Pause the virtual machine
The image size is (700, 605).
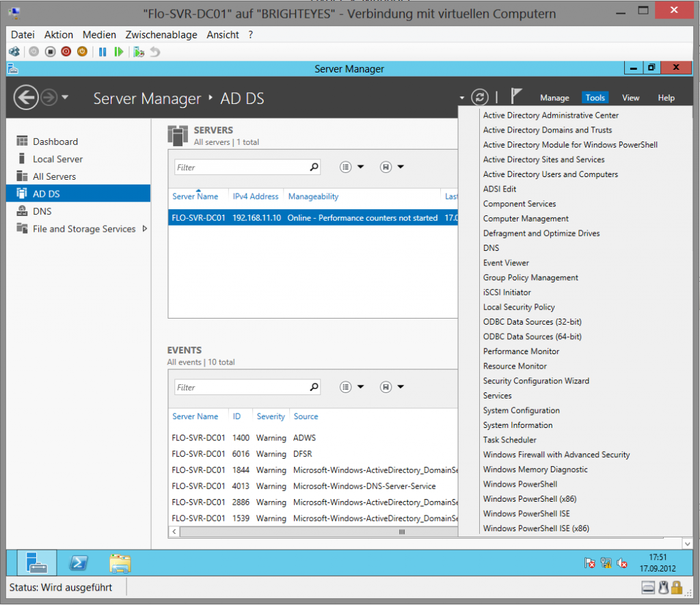pyautogui.click(x=103, y=51)
